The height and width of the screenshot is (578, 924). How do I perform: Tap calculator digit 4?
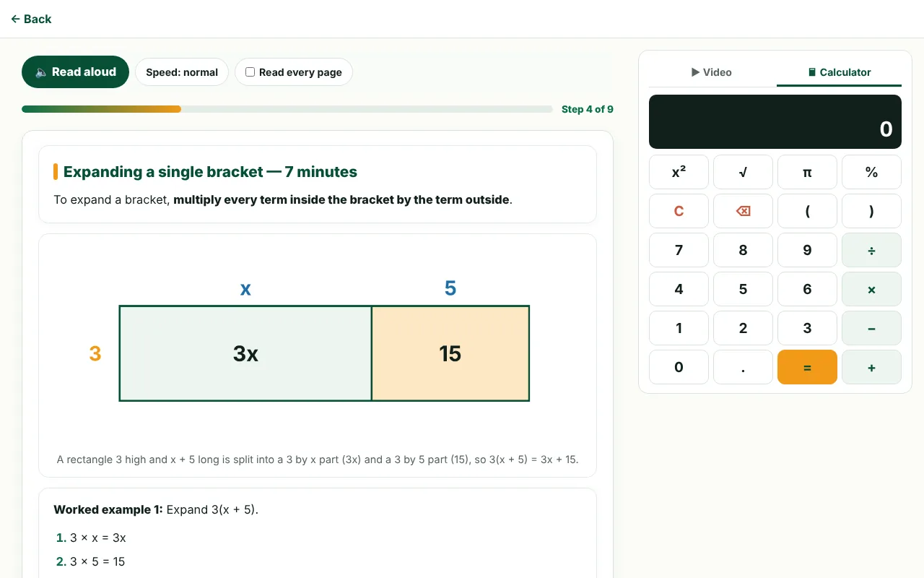[679, 289]
